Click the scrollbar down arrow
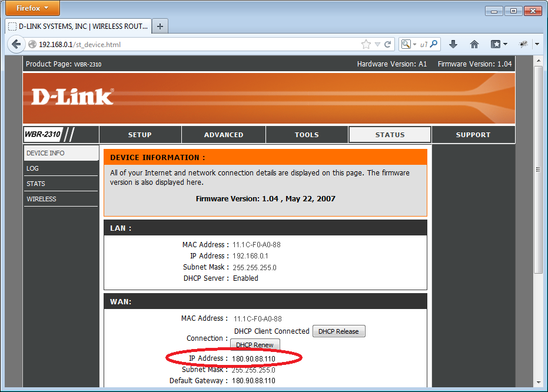 pos(538,382)
